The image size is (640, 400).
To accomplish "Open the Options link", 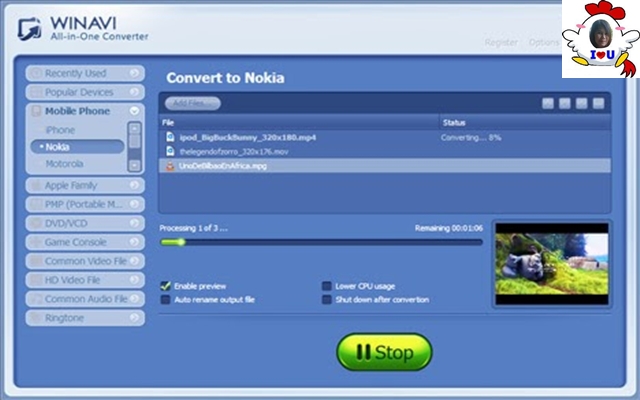I will (544, 42).
